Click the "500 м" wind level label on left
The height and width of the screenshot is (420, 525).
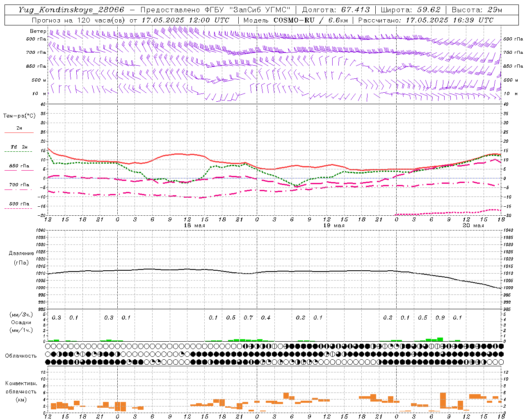(x=39, y=80)
